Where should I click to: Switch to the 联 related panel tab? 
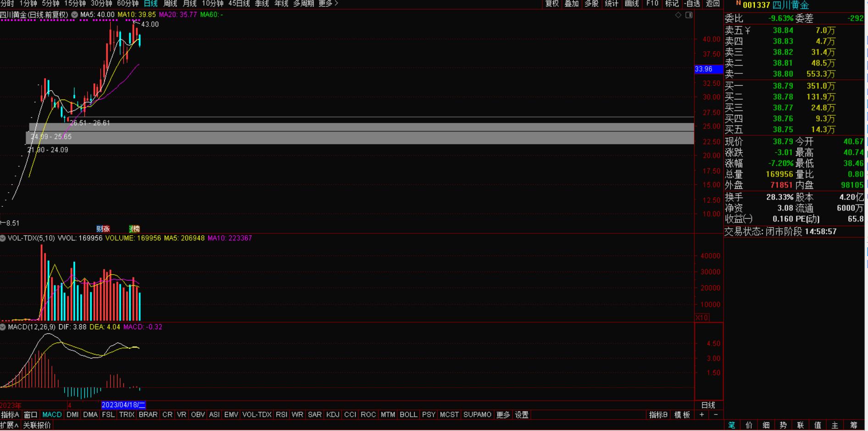point(801,425)
